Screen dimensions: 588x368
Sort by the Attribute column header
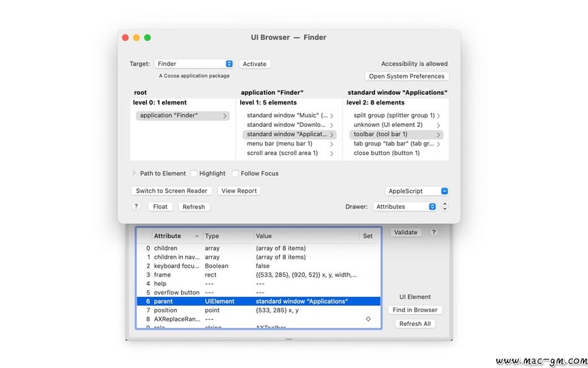(x=177, y=236)
